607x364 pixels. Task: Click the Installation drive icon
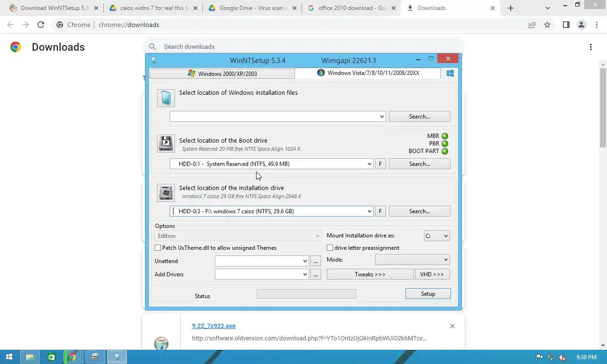[166, 193]
